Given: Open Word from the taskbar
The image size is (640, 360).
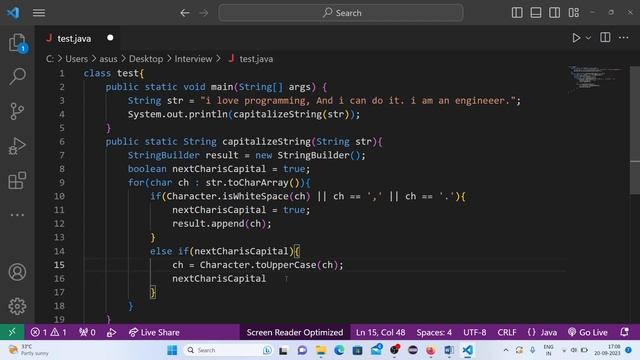Looking at the screenshot, I should [x=449, y=350].
